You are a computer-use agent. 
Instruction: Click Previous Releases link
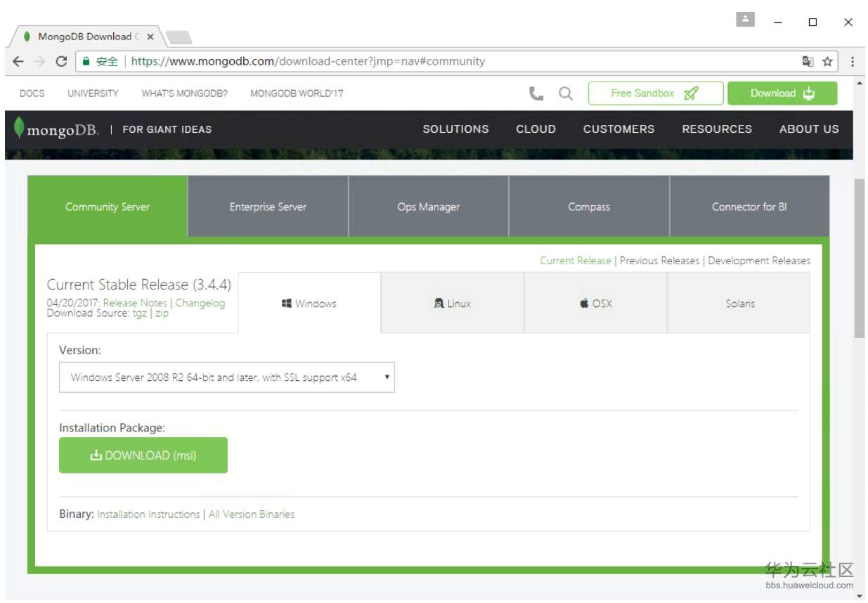pos(659,261)
